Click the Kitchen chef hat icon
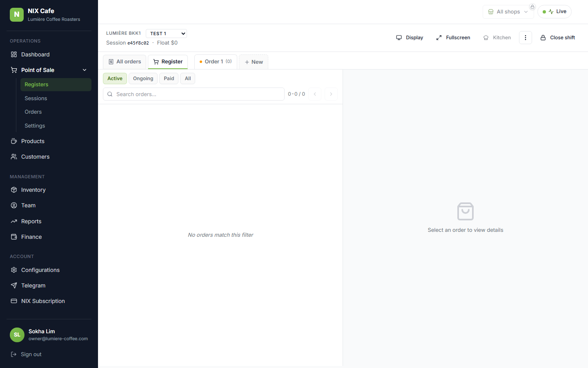The height and width of the screenshot is (368, 588). tap(486, 38)
